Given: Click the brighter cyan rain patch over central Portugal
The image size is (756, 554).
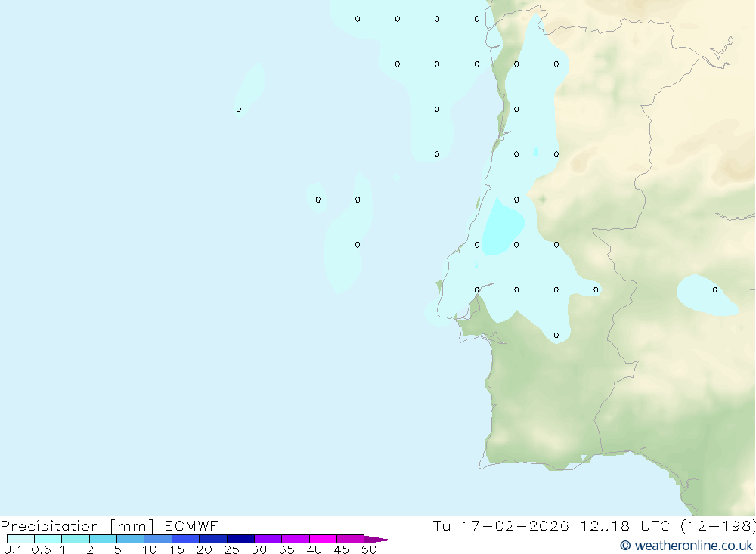Looking at the screenshot, I should (x=501, y=228).
